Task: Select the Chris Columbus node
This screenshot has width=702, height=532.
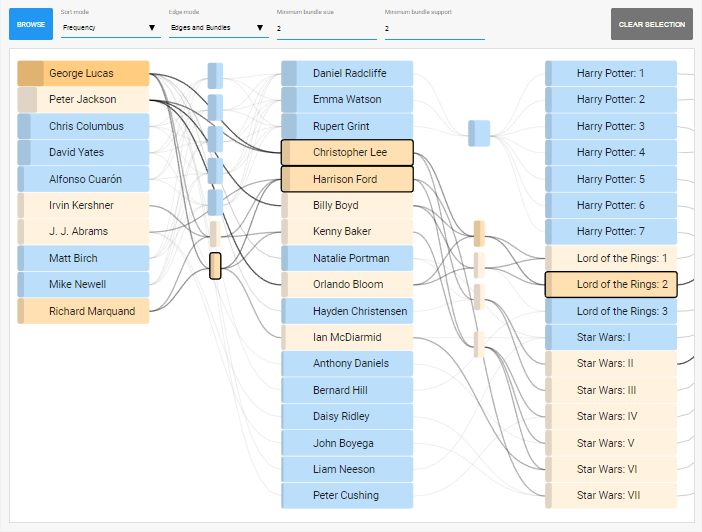Action: [x=83, y=126]
